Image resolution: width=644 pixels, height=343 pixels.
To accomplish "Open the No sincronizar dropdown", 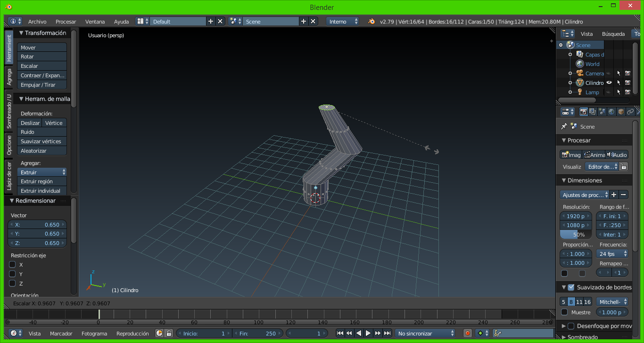I will [426, 333].
